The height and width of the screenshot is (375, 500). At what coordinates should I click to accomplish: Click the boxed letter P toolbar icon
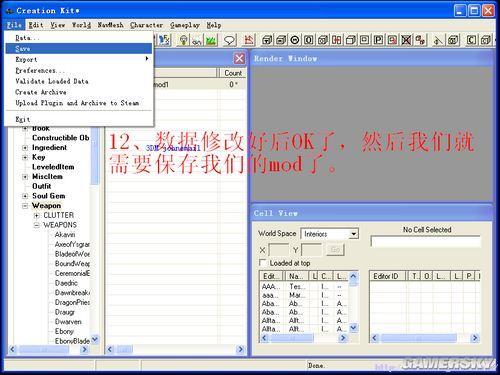(378, 40)
